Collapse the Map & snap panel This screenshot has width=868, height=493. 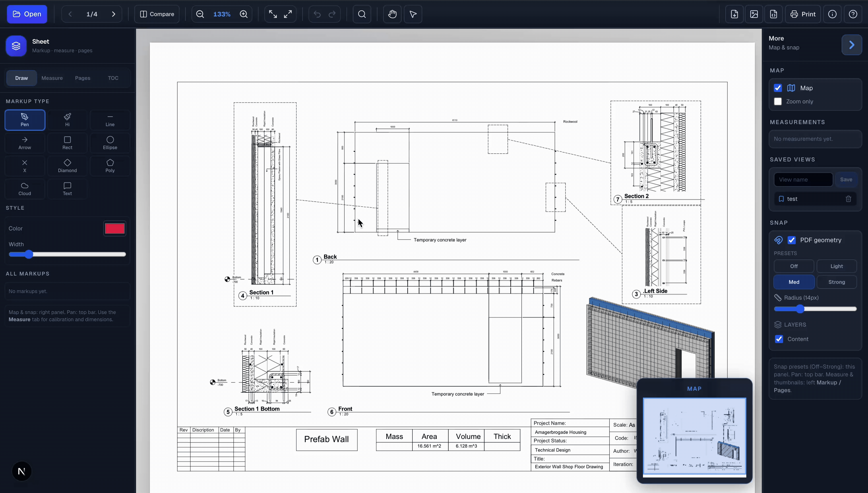point(852,45)
